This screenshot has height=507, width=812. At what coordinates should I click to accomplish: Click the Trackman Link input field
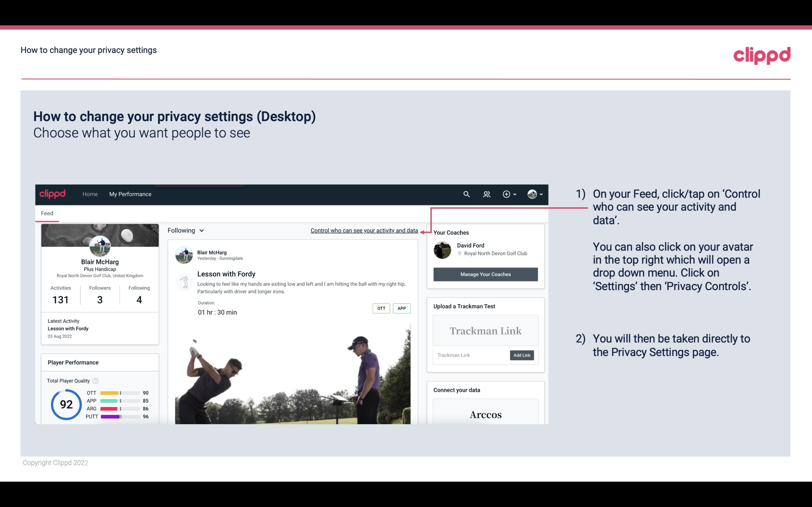pyautogui.click(x=470, y=355)
